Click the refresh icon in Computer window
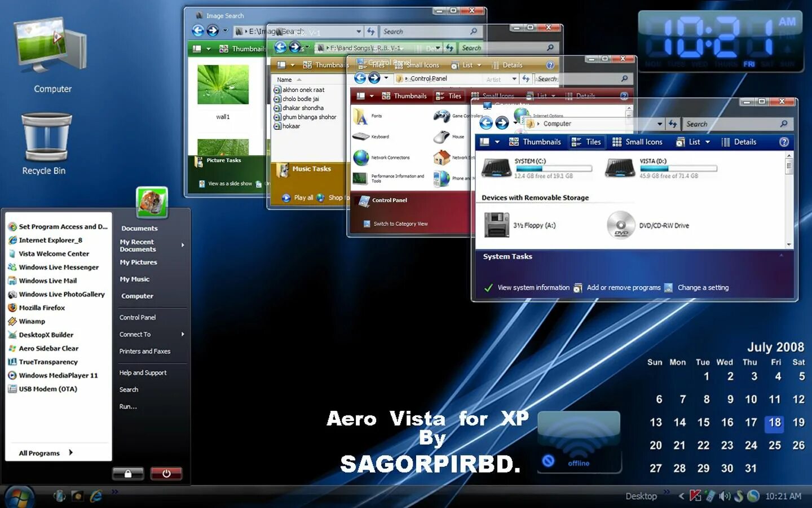This screenshot has width=812, height=508. click(673, 124)
